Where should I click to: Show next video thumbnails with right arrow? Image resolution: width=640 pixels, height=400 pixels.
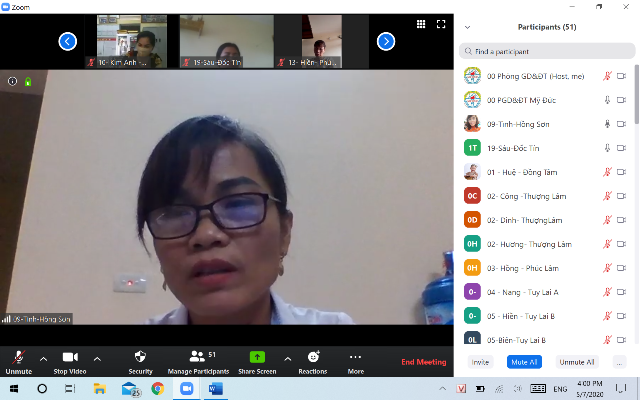[x=386, y=41]
